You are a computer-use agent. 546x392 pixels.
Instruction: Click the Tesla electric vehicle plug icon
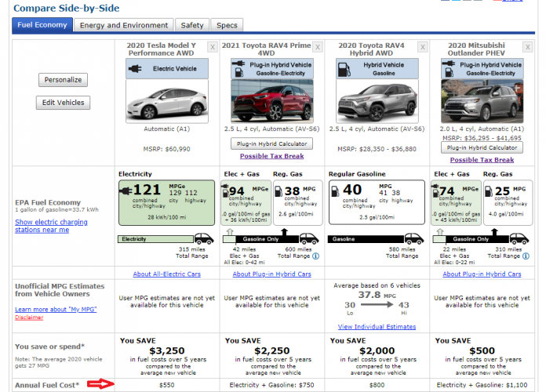(x=137, y=68)
